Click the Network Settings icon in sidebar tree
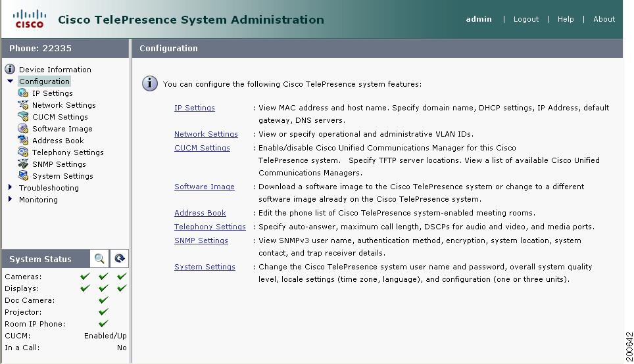This screenshot has height=364, width=634. [x=23, y=104]
